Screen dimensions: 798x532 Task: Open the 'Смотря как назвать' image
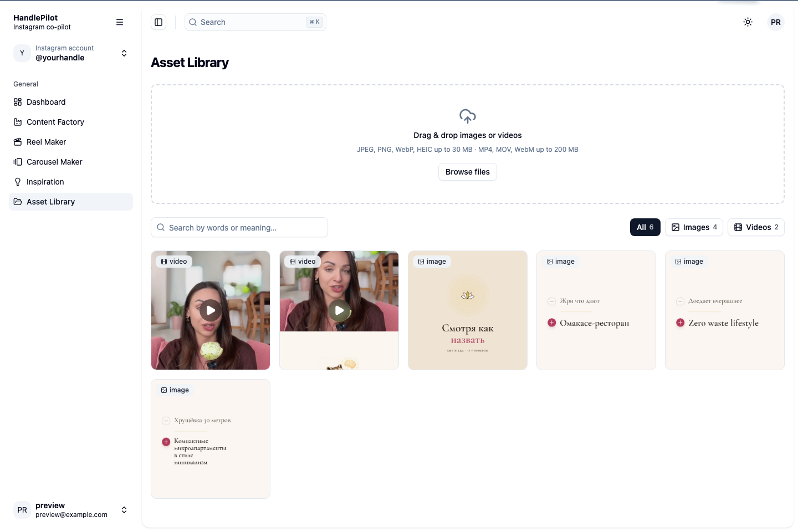(468, 310)
